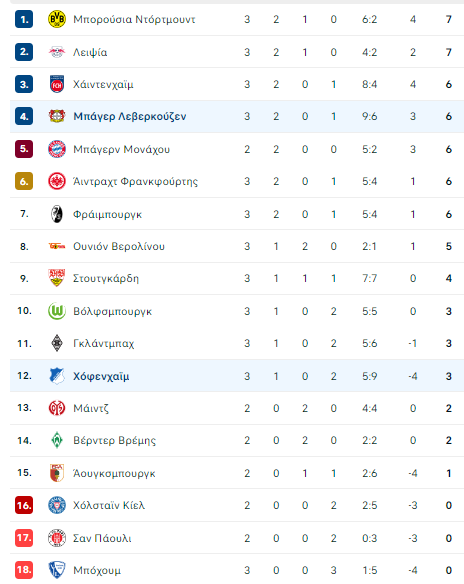Click the red position 16 badge
The image size is (464, 584).
pos(24,505)
